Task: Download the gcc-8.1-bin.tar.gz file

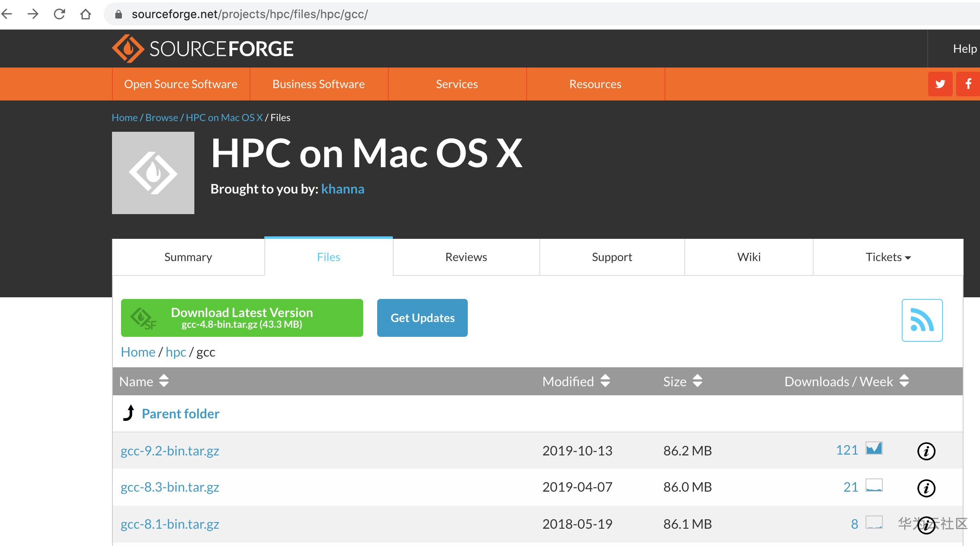Action: 170,524
